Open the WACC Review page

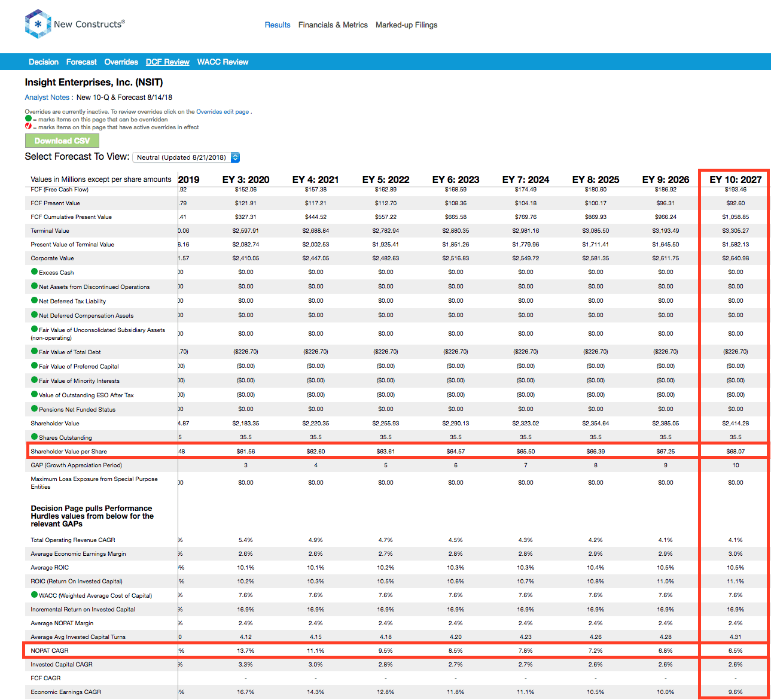coord(223,62)
